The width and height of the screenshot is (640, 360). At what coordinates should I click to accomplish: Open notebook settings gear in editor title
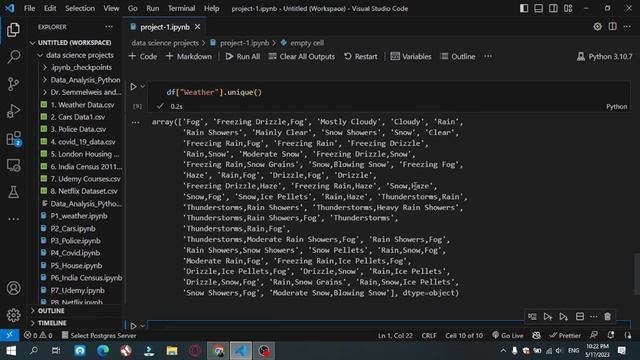coord(598,27)
